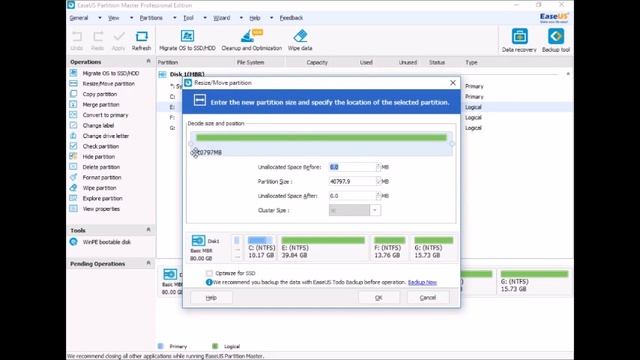
Task: Adjust Unallocated Space Before stepper
Action: coord(378,167)
